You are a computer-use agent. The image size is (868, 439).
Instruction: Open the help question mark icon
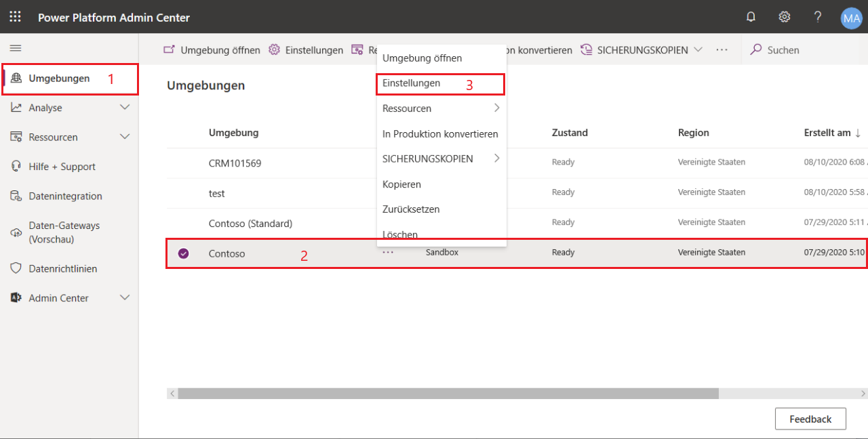pyautogui.click(x=818, y=17)
